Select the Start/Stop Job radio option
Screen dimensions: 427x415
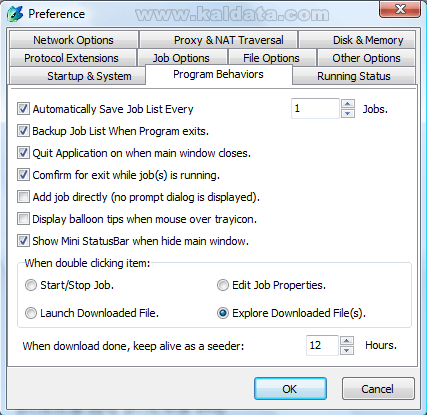pos(31,285)
